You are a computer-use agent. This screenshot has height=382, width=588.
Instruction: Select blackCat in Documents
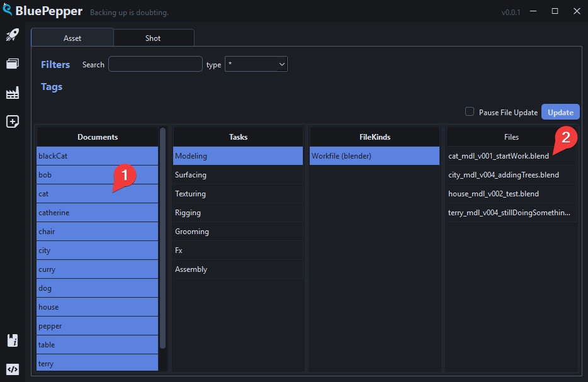[x=97, y=156]
